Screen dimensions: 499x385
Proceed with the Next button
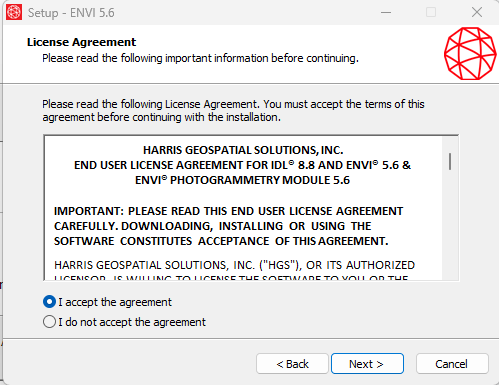[367, 364]
